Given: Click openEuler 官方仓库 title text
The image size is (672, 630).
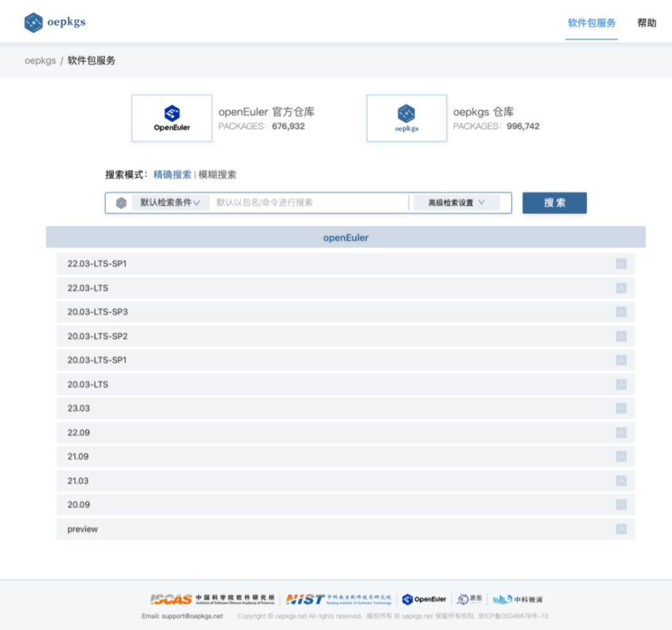Looking at the screenshot, I should 266,112.
